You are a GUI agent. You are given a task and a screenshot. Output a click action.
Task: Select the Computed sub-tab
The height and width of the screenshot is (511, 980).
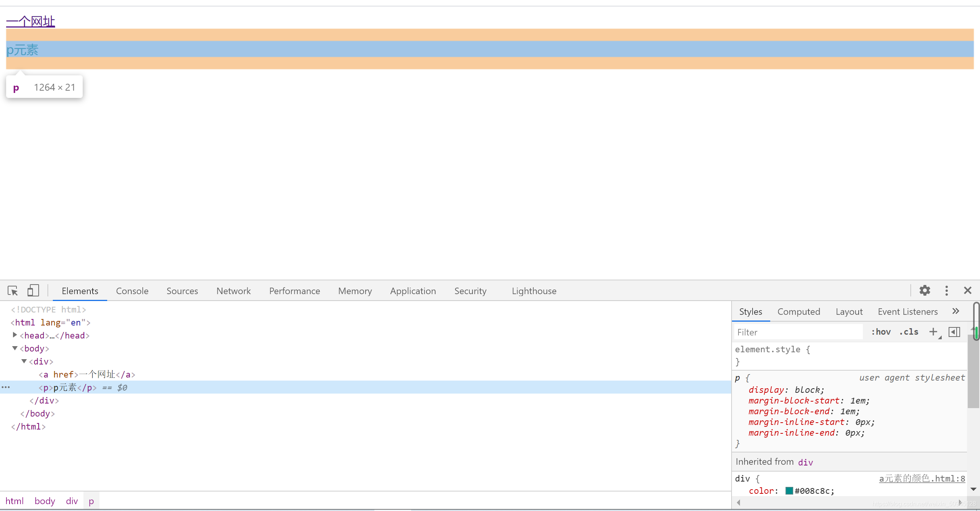tap(799, 312)
